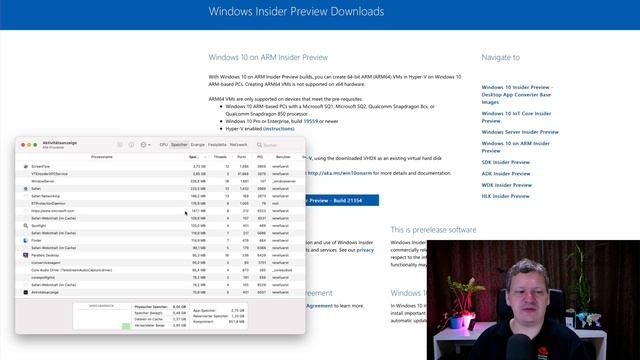Open Windows 10 IoT Core Insider Preview link
Screen dimensions: 640x360
point(516,117)
